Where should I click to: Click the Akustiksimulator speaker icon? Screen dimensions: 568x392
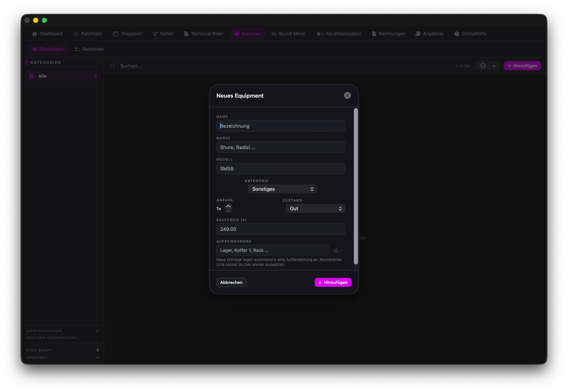pos(320,34)
